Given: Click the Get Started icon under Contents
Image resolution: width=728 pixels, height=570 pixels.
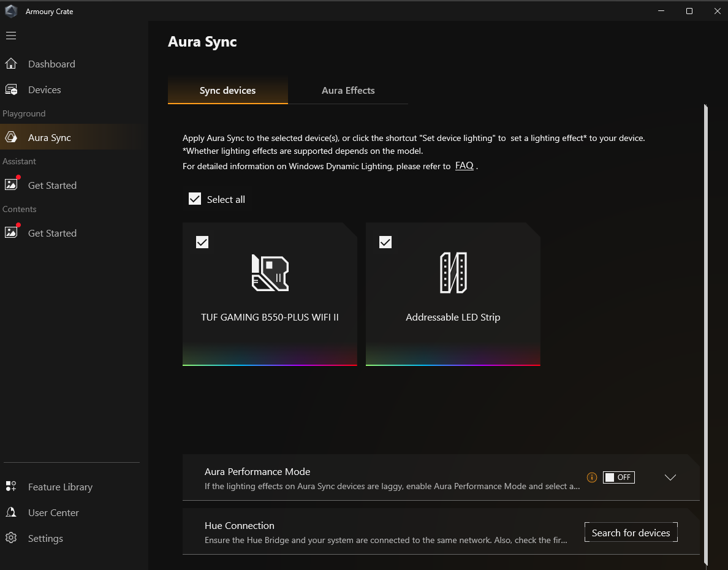Looking at the screenshot, I should (x=12, y=232).
